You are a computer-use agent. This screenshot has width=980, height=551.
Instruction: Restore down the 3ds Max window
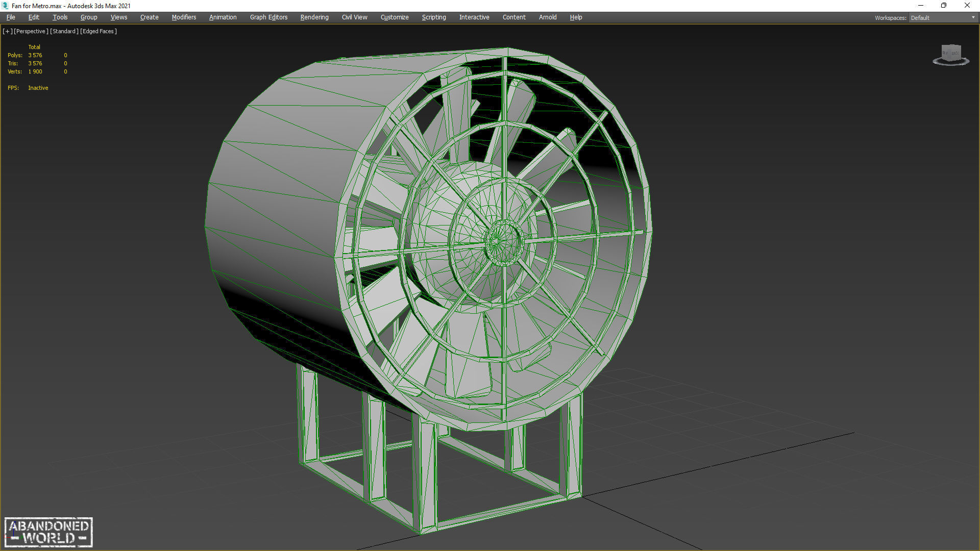[944, 6]
